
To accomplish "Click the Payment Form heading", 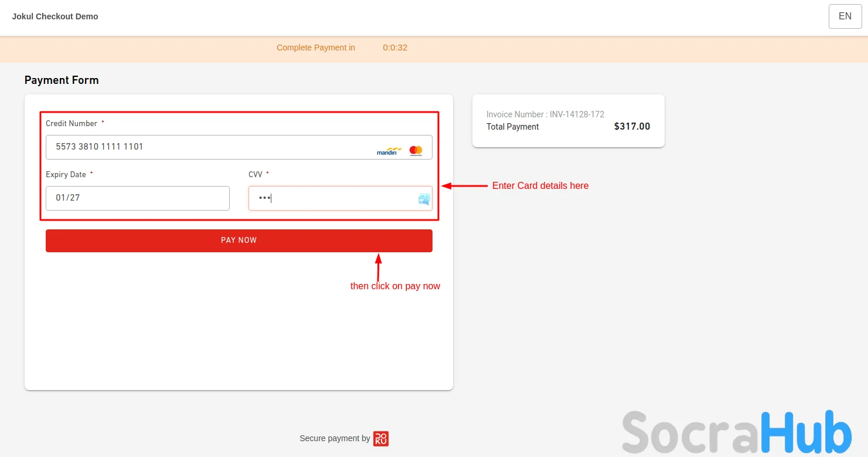I will (62, 80).
